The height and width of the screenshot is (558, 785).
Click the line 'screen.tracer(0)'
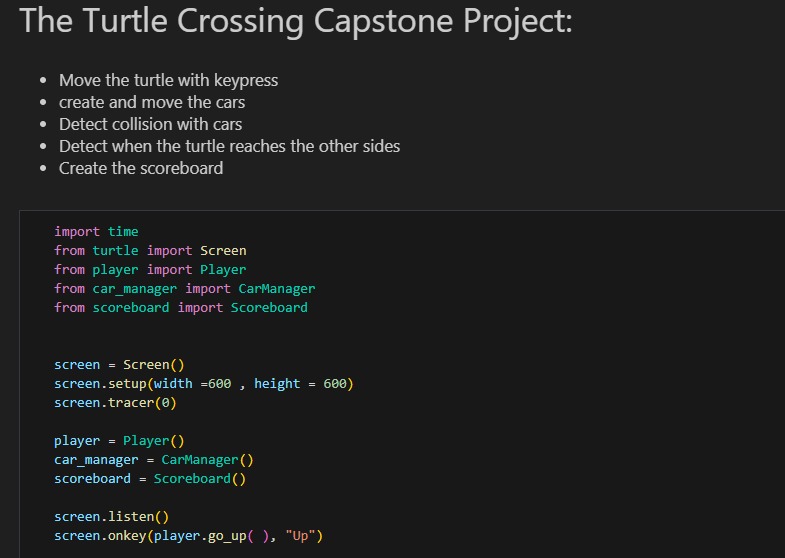tap(115, 403)
